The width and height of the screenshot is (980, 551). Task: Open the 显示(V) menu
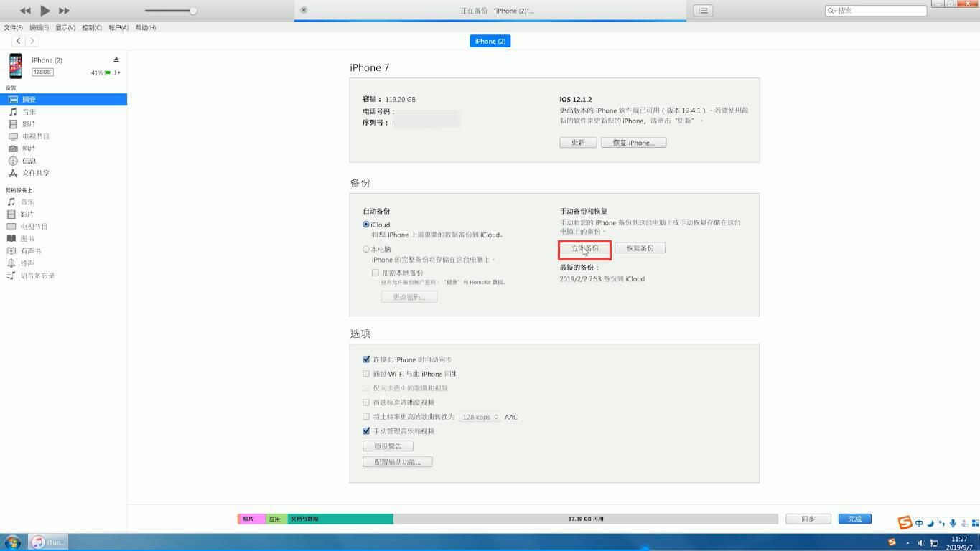[x=65, y=27]
